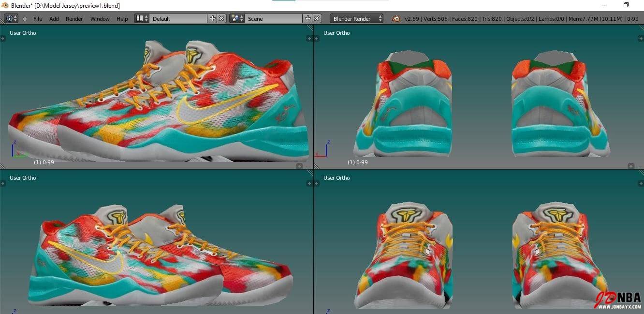Click the Mem:7.77M memory readout
The image size is (644, 314).
[x=596, y=19]
